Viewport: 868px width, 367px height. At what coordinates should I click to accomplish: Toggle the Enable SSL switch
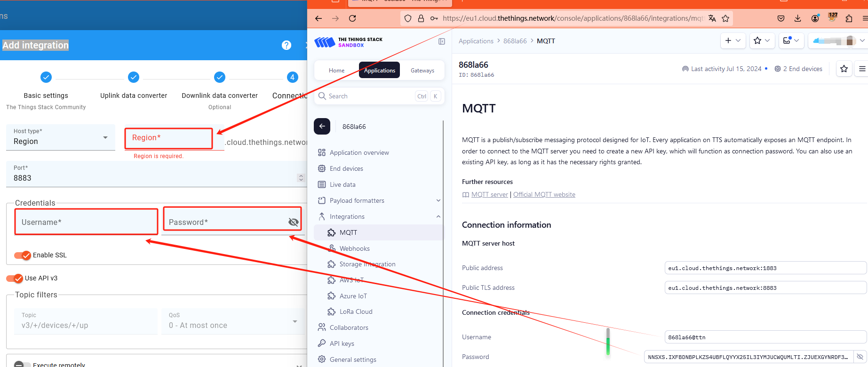[22, 255]
